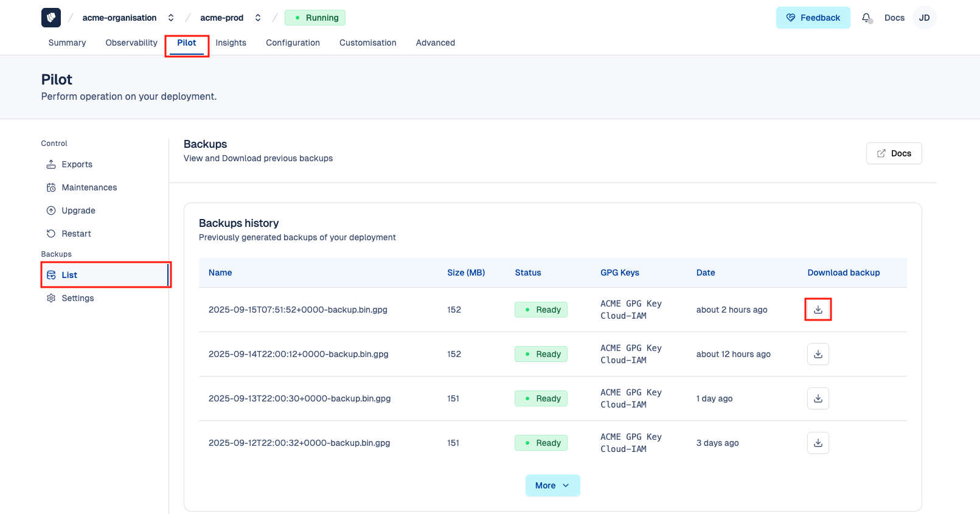Select the 2025-09-13T22:00:30+0000-backup.bin.gpg name
The image size is (980, 514).
point(300,398)
